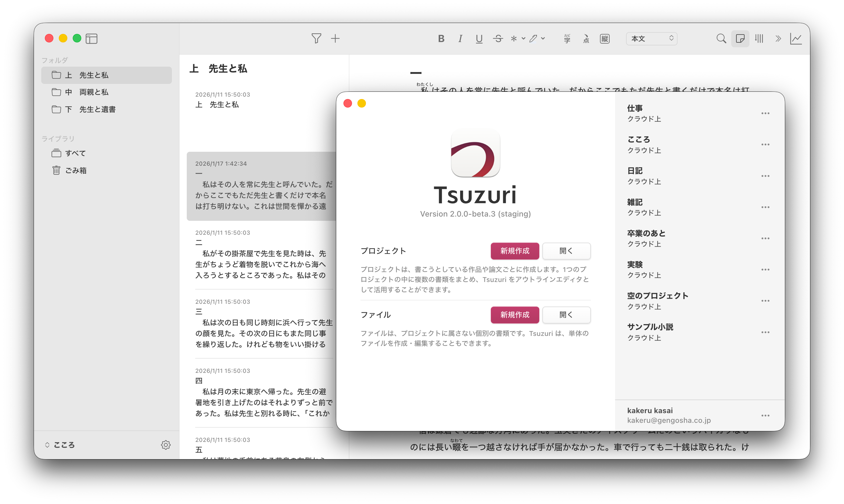This screenshot has width=844, height=504.
Task: Toggle bold formatting
Action: point(441,38)
